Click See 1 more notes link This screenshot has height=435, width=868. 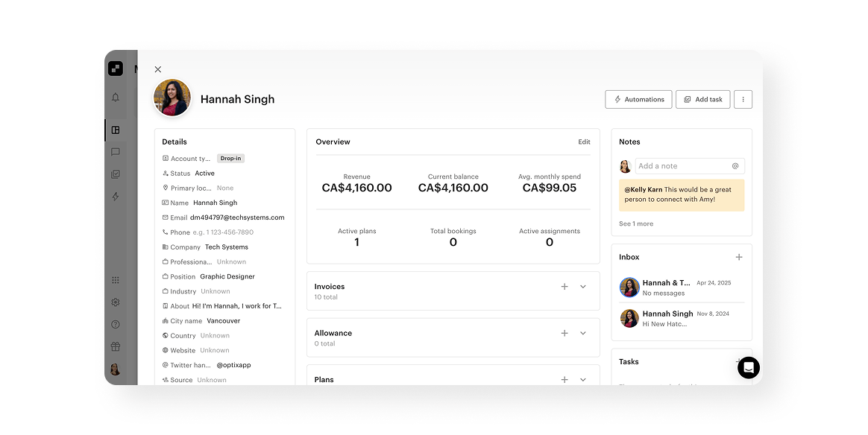(x=635, y=223)
